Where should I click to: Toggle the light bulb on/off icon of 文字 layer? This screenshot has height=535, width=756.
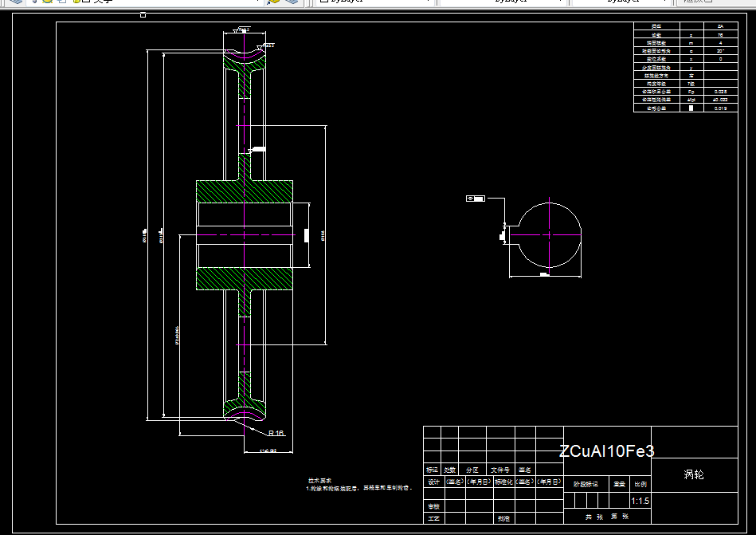point(35,2)
